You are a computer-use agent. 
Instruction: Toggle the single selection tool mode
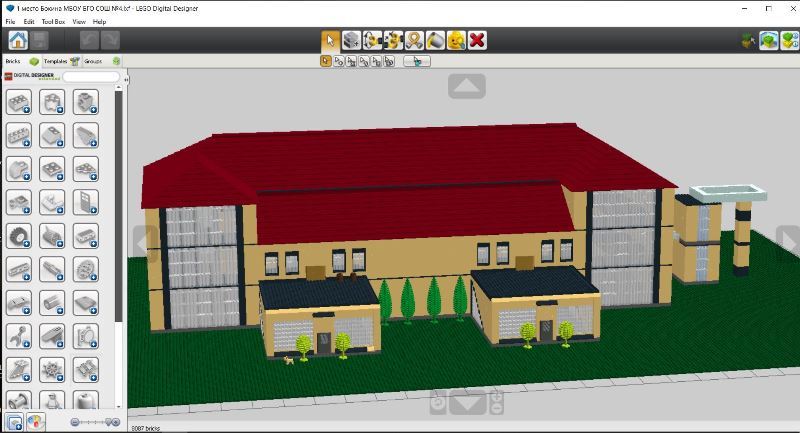tap(326, 61)
